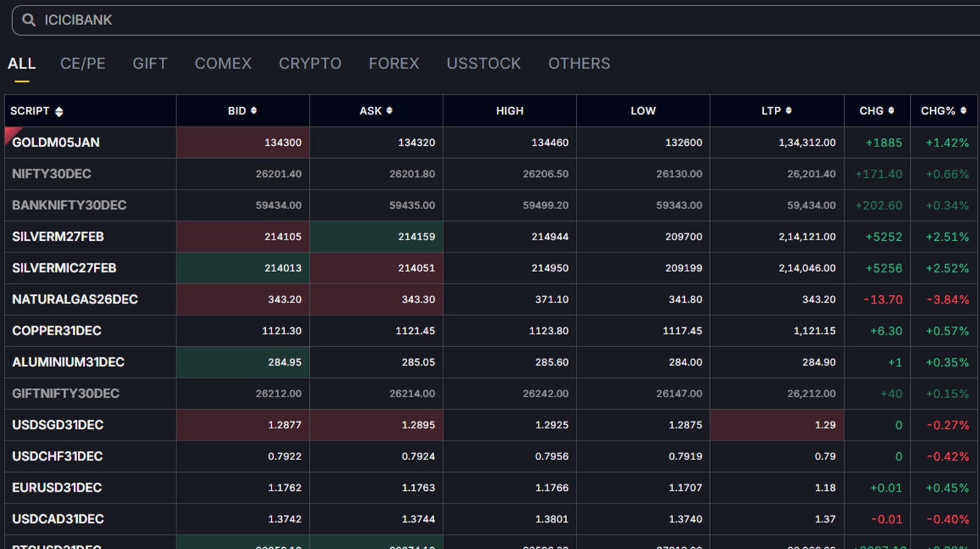980x549 pixels.
Task: Open the OTHERS tab
Action: pos(579,64)
